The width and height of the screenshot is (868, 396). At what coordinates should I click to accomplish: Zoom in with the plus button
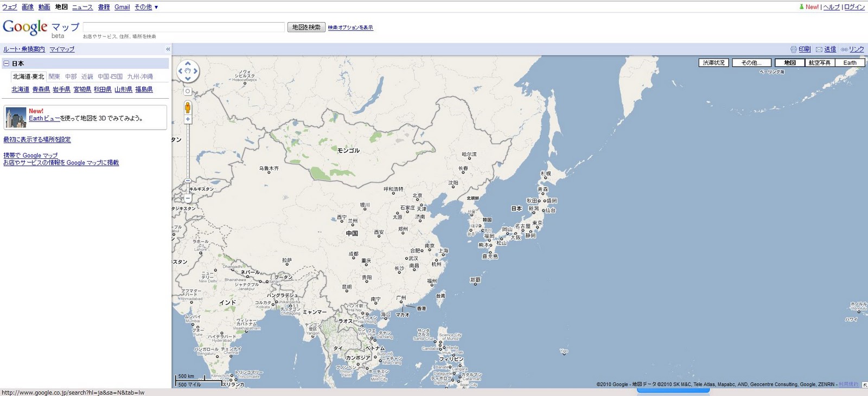(188, 119)
